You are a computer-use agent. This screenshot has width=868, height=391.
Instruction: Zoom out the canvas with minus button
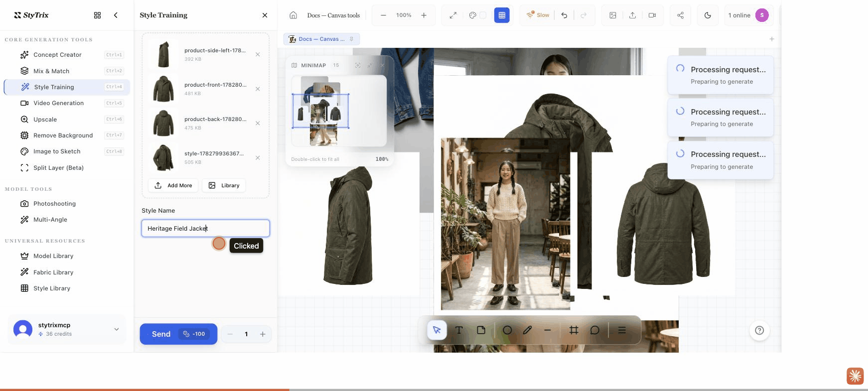383,15
